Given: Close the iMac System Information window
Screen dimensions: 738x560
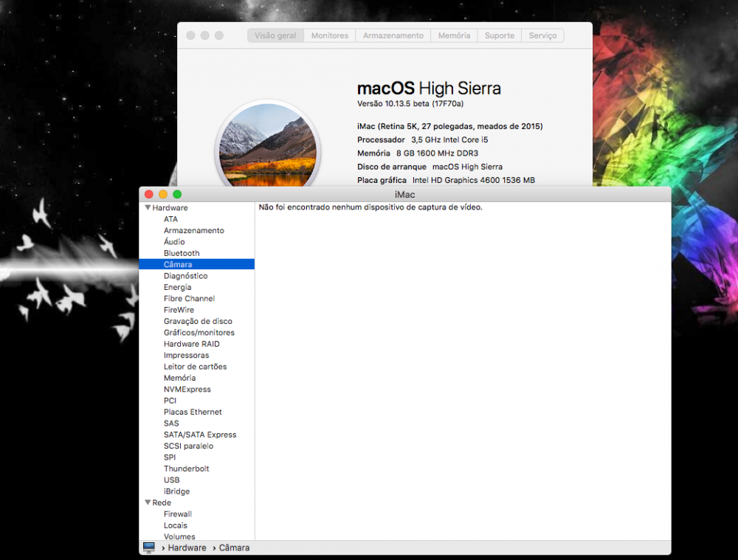Looking at the screenshot, I should pyautogui.click(x=149, y=194).
